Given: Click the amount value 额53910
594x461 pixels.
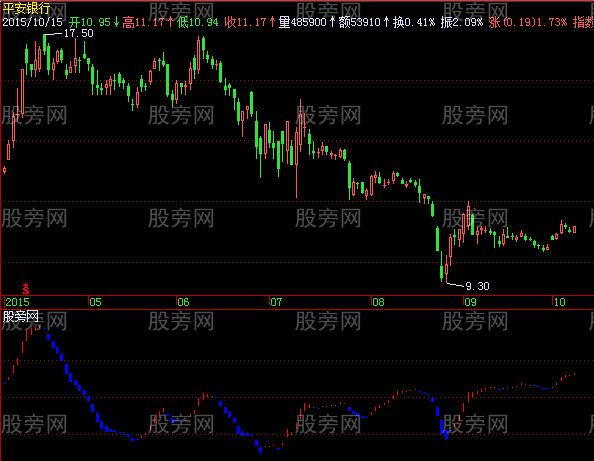Looking at the screenshot, I should click(360, 22).
